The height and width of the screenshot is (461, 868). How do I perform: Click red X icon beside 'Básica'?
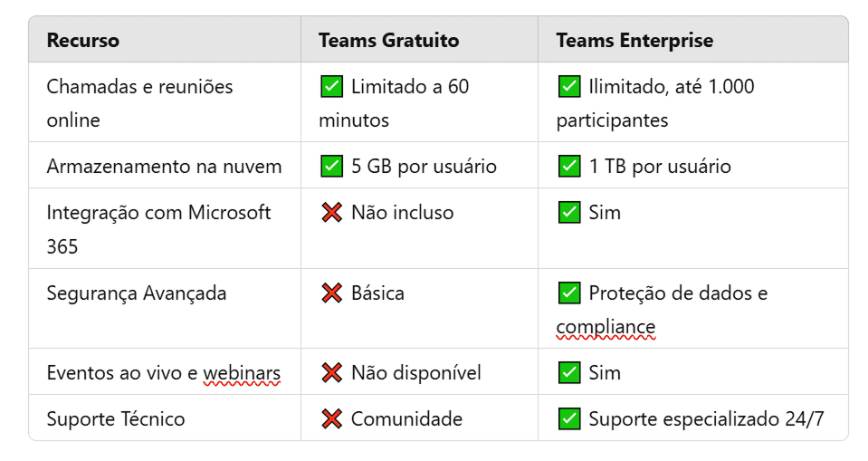pyautogui.click(x=331, y=293)
